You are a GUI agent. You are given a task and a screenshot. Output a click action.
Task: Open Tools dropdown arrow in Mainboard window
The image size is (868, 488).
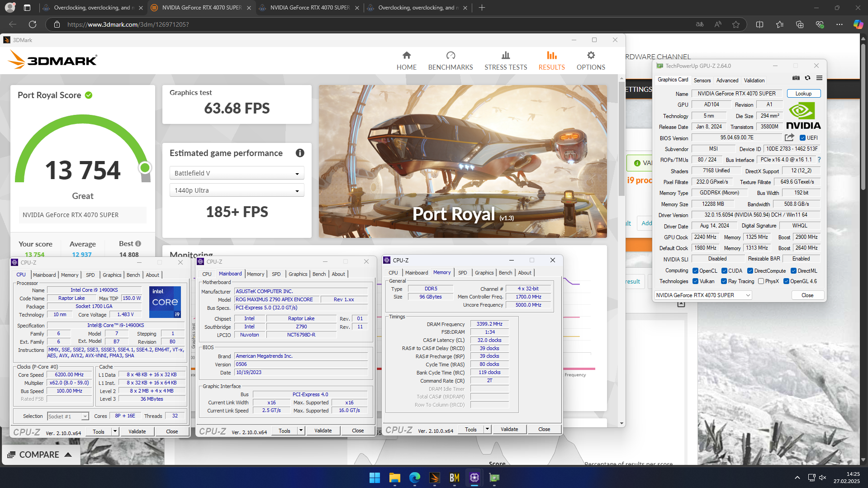(x=301, y=431)
